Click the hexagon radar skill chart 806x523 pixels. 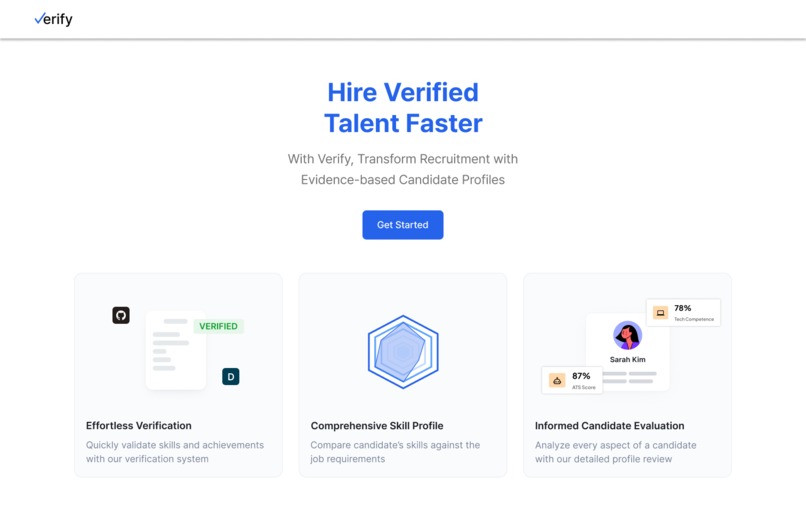(403, 352)
